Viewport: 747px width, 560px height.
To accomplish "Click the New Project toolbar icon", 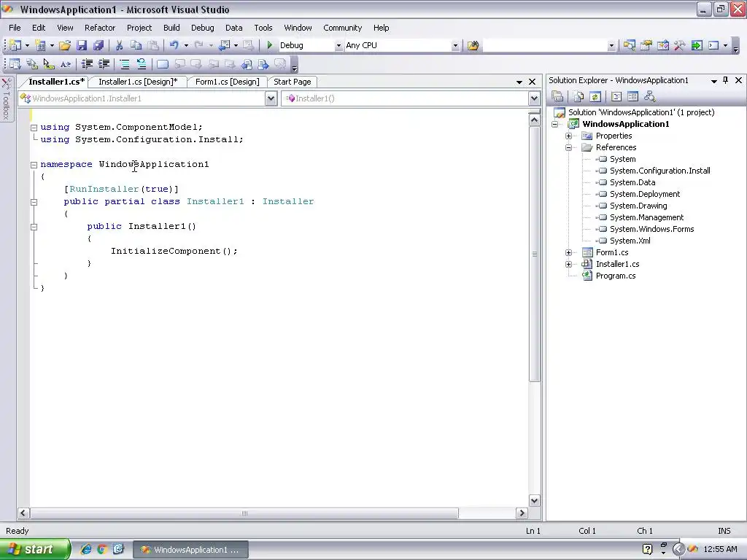I will (x=15, y=45).
